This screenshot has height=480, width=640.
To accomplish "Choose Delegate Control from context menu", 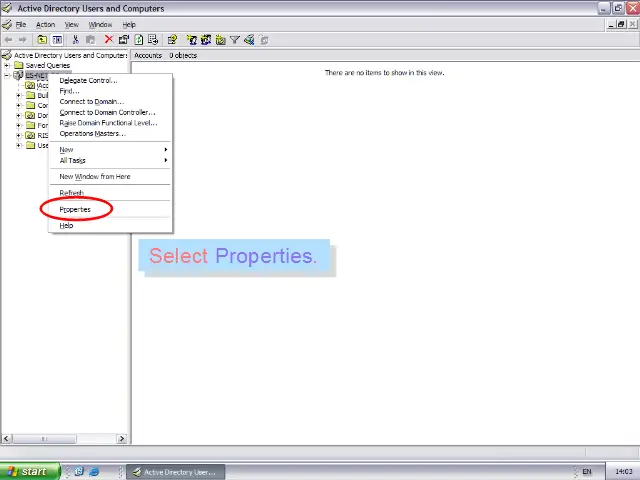I will point(110,80).
